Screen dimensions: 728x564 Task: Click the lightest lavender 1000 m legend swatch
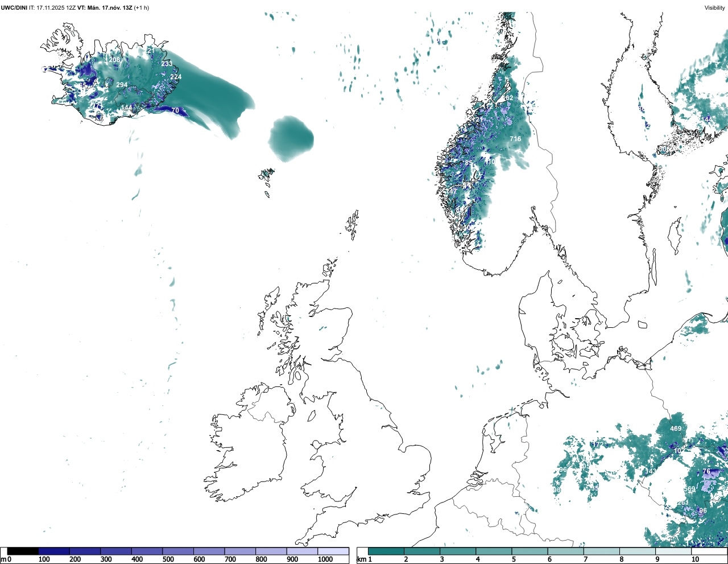(333, 551)
